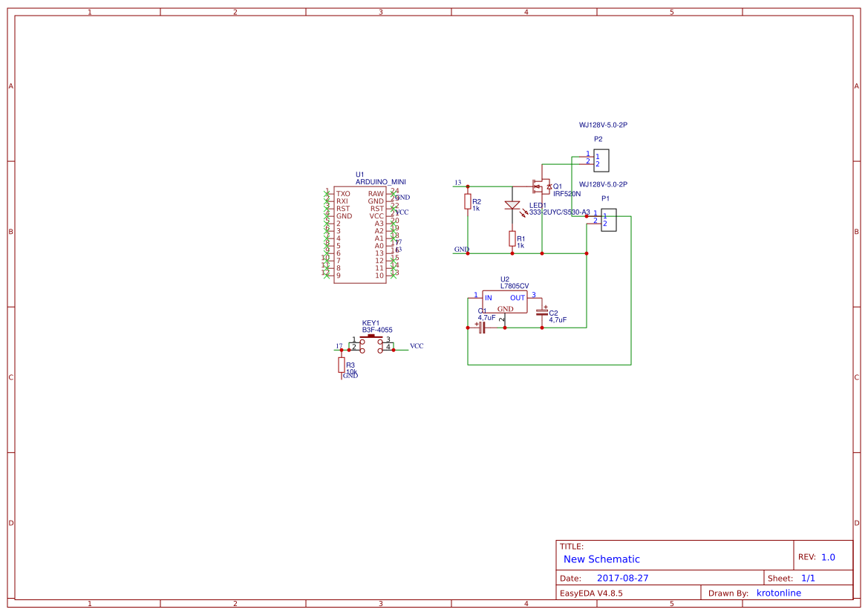Viewport: 868px width, 615px height.
Task: Select the GND symbol below resistor R3
Action: (349, 377)
